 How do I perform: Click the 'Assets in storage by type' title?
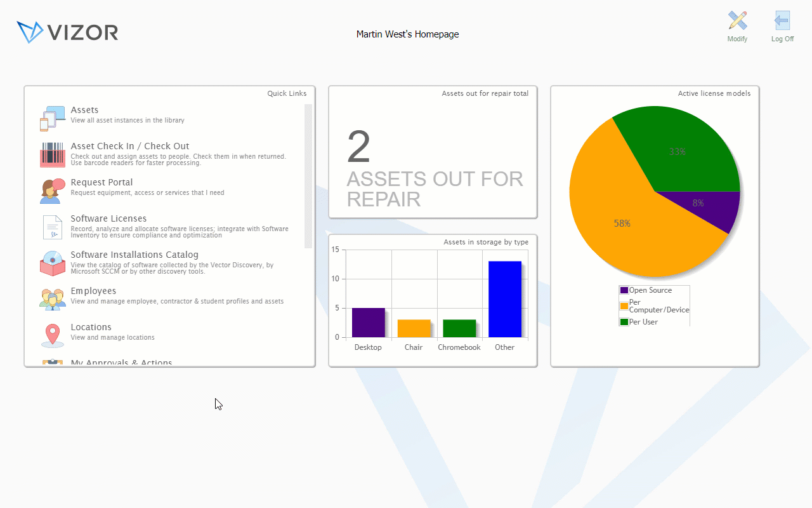tap(486, 242)
